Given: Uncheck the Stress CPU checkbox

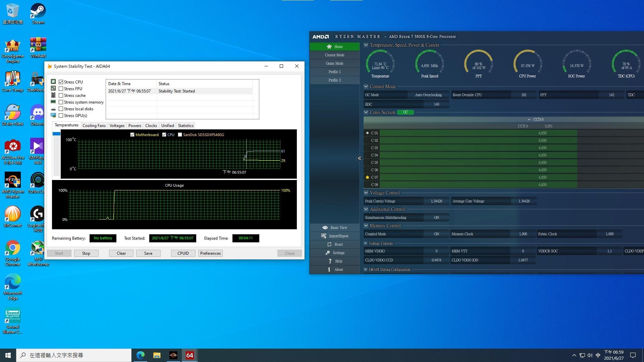Looking at the screenshot, I should click(61, 82).
